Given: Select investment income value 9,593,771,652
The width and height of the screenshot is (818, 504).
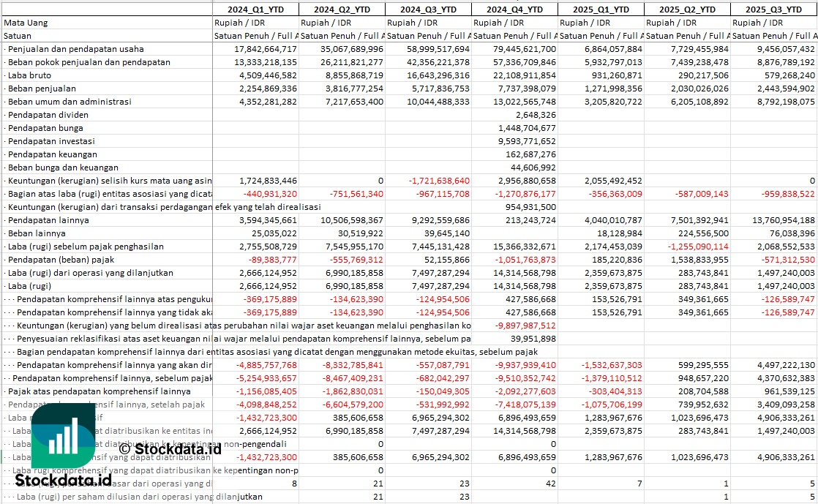Looking at the screenshot, I should point(528,141).
